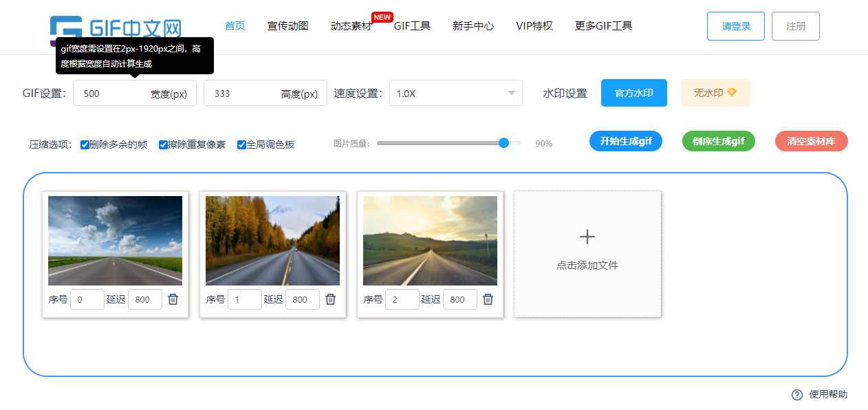The image size is (868, 410).
Task: Click the diamond icon on 无水印
Action: coord(732,92)
